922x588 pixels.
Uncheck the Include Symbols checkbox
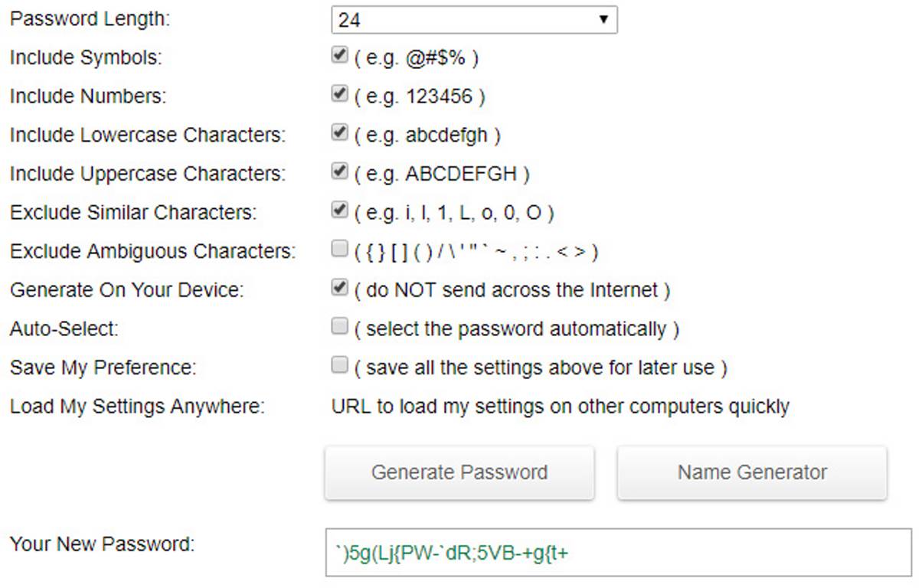click(338, 54)
